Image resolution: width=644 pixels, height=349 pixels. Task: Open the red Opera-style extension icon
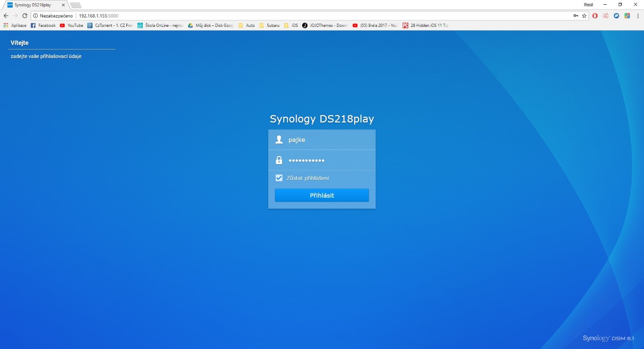[x=595, y=16]
